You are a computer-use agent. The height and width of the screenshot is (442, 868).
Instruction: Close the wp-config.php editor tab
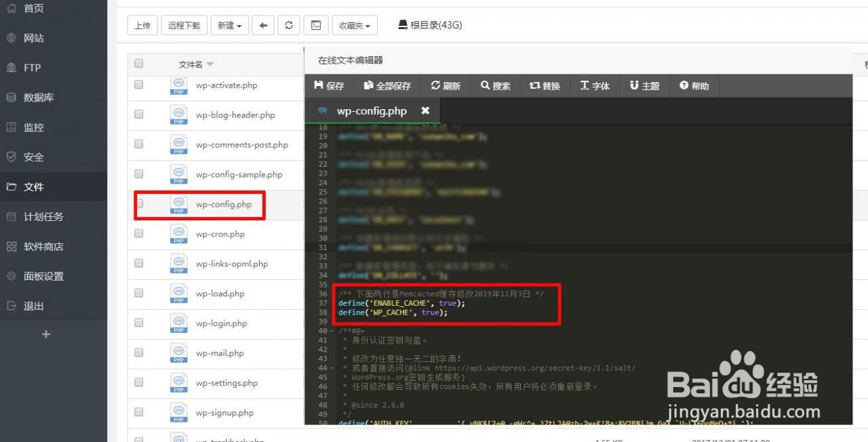click(425, 110)
